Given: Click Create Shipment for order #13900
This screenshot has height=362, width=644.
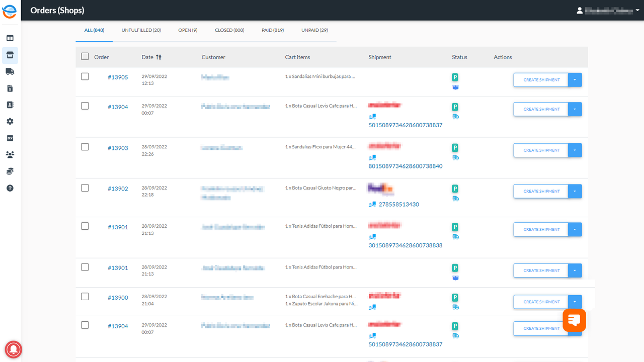Looking at the screenshot, I should point(541,302).
